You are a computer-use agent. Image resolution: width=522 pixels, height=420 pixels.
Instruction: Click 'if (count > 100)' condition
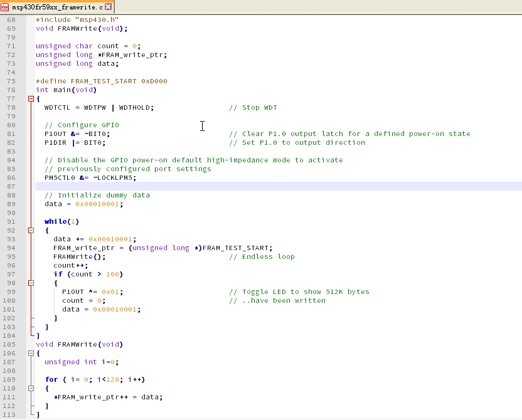click(x=88, y=275)
